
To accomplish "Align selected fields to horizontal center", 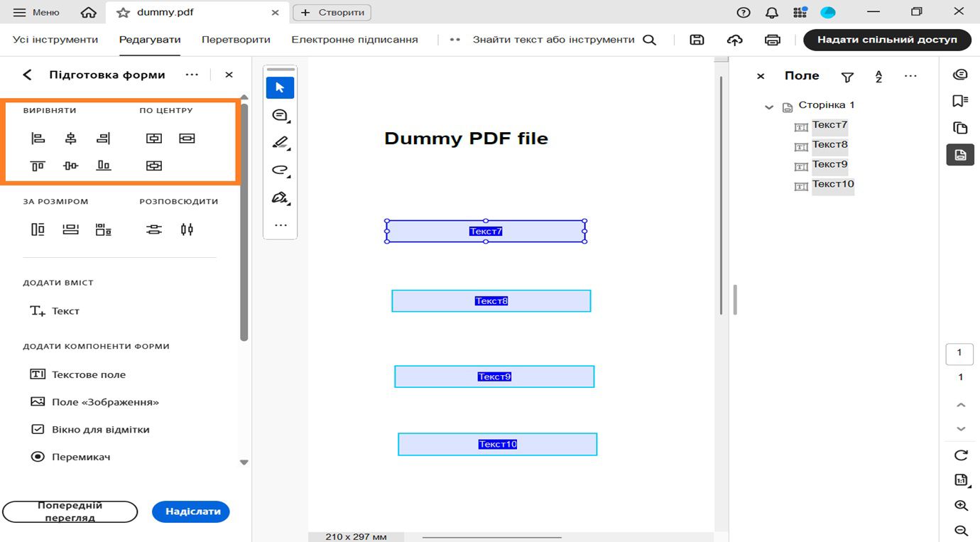I will 70,139.
